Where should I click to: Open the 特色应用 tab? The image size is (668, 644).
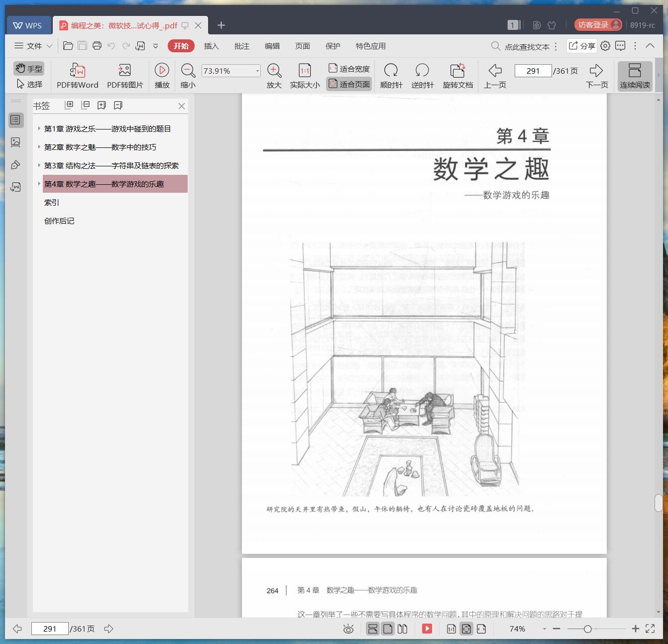tap(370, 46)
